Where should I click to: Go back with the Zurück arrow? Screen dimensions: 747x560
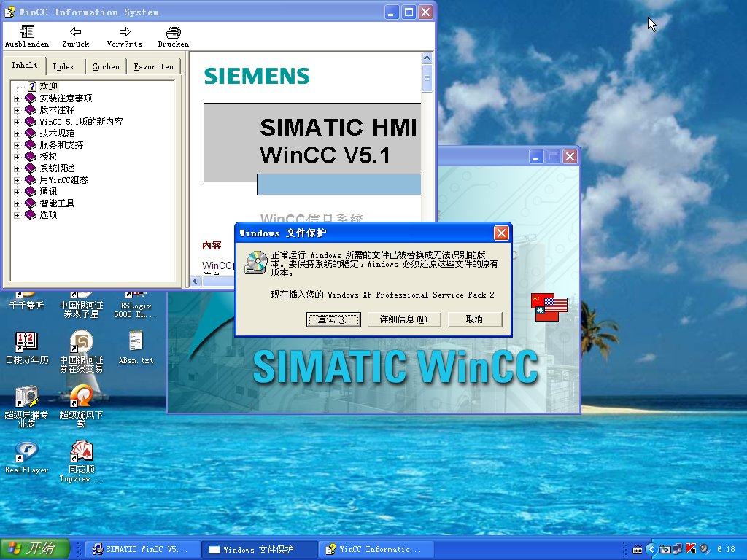coord(75,32)
